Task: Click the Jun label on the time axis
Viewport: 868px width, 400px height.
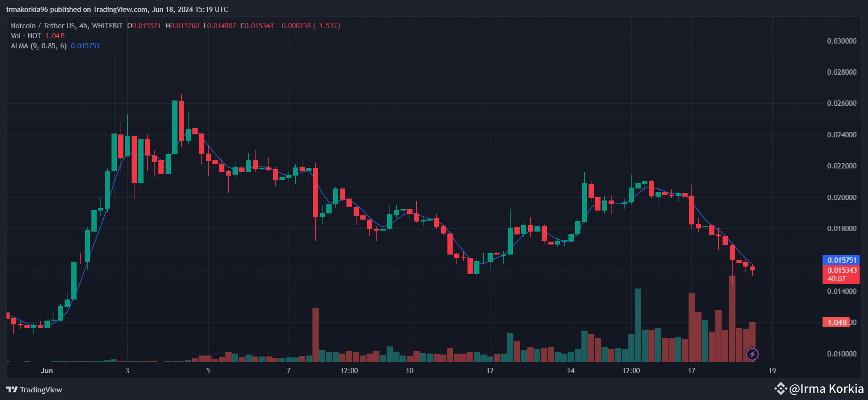Action: point(47,371)
